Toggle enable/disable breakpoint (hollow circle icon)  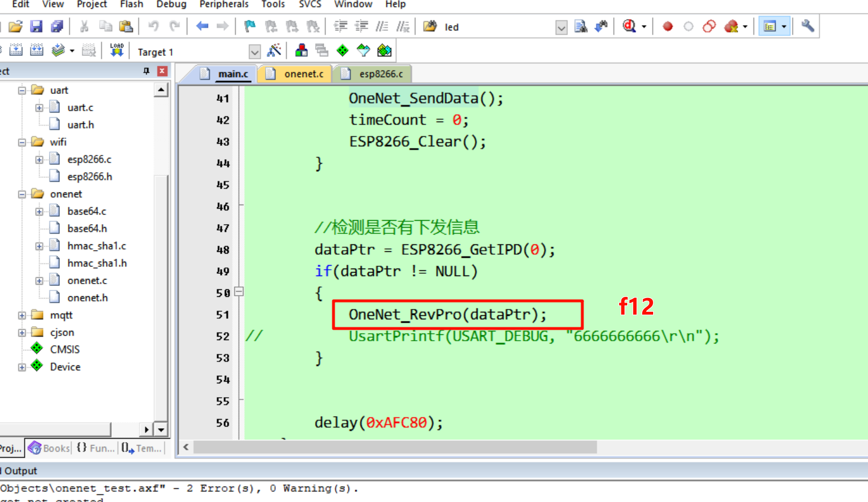coord(688,27)
